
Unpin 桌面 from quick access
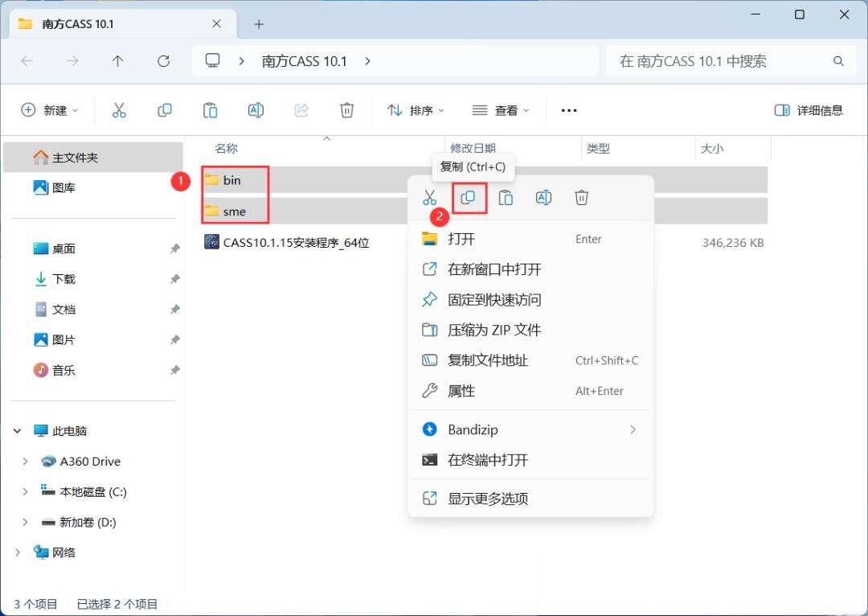point(175,248)
